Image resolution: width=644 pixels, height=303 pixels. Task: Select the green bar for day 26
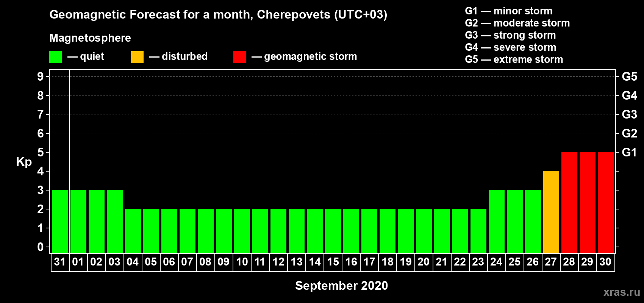(x=533, y=221)
